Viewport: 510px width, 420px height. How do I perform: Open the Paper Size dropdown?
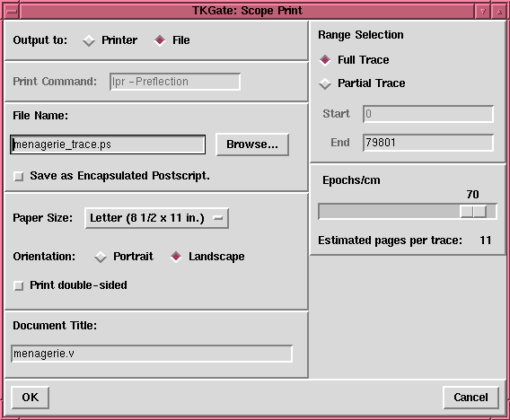pyautogui.click(x=157, y=218)
